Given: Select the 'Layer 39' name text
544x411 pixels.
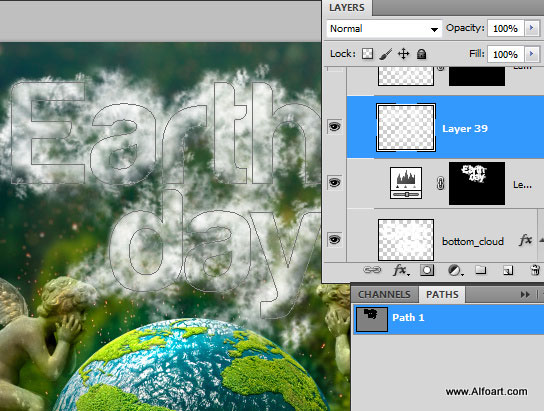Looking at the screenshot, I should (465, 129).
